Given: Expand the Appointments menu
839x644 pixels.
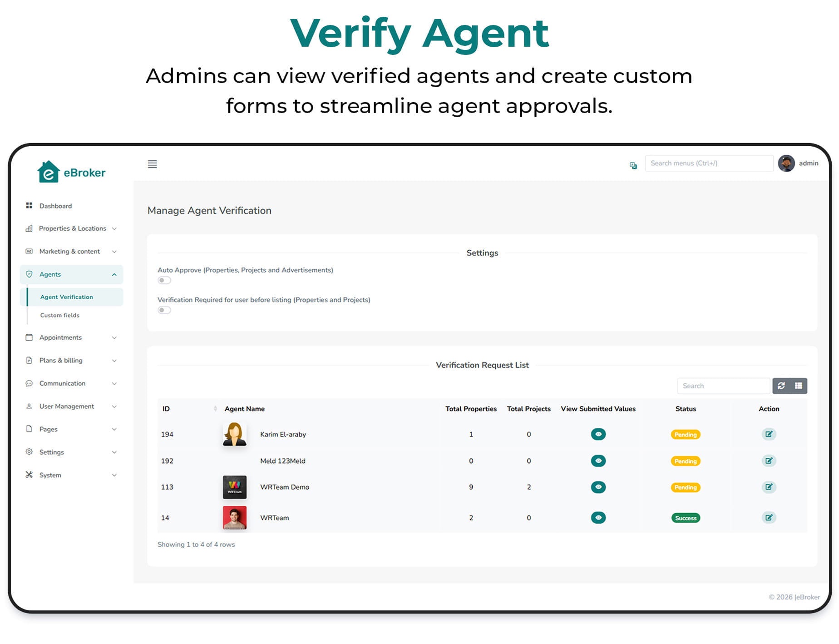Looking at the screenshot, I should click(60, 337).
